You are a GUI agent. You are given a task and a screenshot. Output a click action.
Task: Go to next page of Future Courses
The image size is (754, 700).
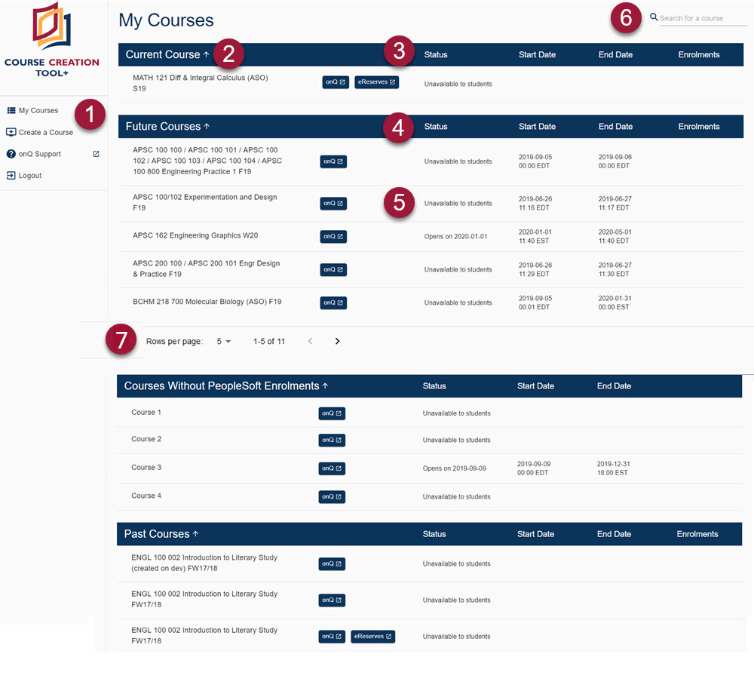(337, 342)
